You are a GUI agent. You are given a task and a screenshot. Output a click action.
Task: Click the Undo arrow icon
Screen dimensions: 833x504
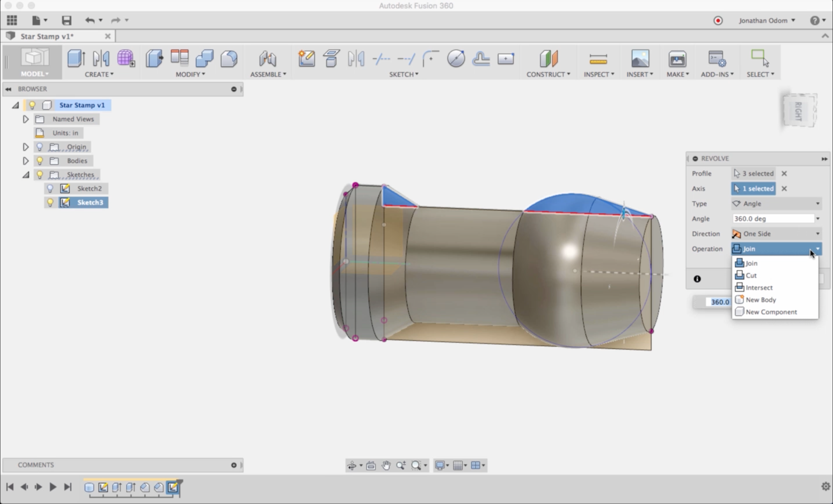pyautogui.click(x=90, y=20)
